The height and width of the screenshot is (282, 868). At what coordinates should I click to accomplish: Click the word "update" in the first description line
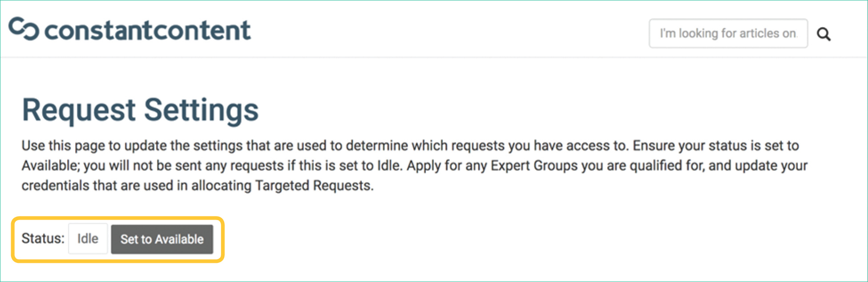click(145, 146)
